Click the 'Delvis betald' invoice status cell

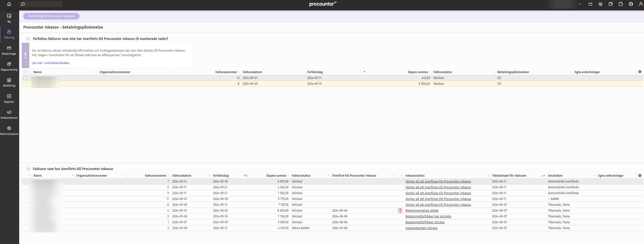point(301,228)
